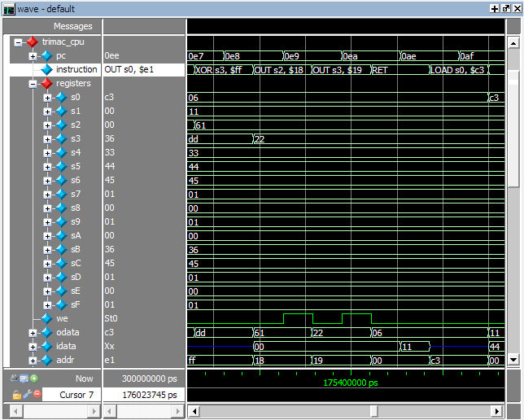Viewport: 524px width, 420px height.
Task: Select the instruction signal row
Action: [x=76, y=69]
